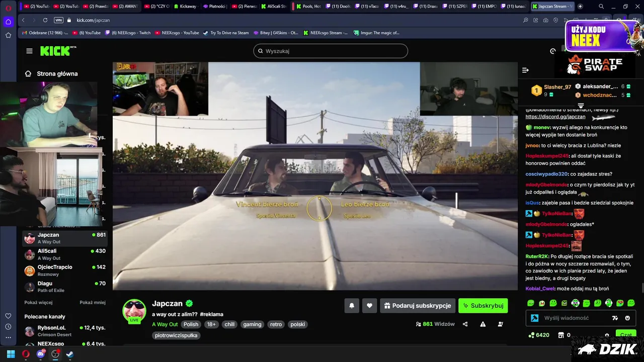The height and width of the screenshot is (362, 644).
Task: Open the Try To Drive na Steam bookmark
Action: (226, 33)
